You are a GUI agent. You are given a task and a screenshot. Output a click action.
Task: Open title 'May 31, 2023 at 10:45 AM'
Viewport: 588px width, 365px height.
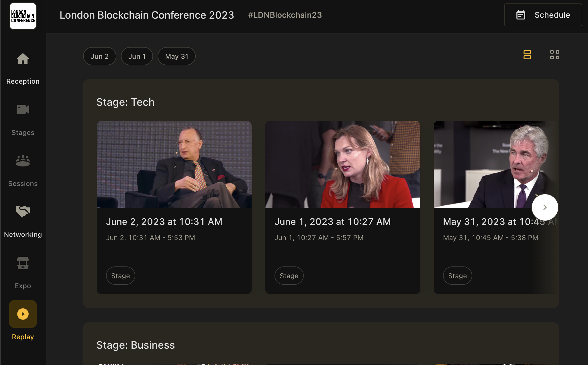[x=501, y=222]
